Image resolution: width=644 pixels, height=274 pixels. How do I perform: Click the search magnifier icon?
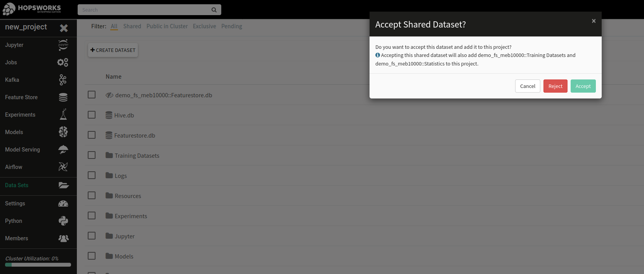(214, 10)
